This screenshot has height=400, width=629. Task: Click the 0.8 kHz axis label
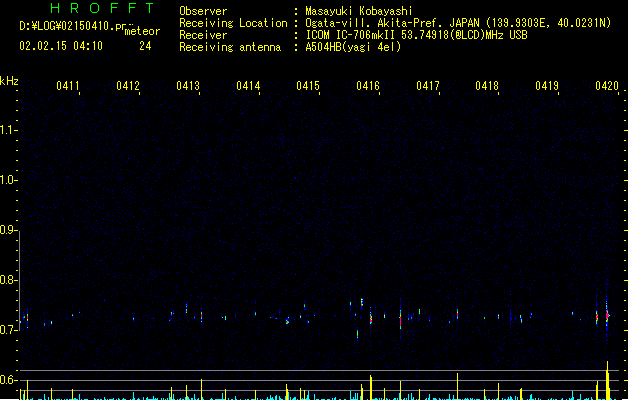point(8,280)
